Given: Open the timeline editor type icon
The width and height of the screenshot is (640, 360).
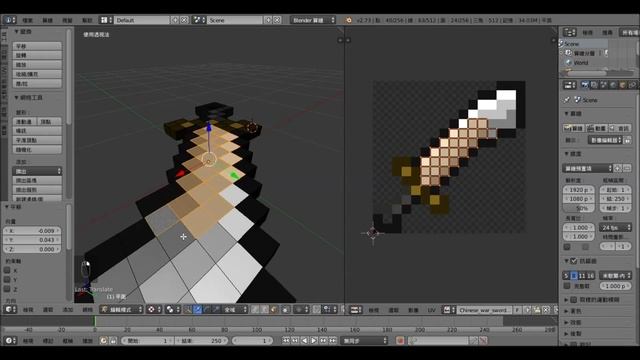Looking at the screenshot, I should point(10,340).
